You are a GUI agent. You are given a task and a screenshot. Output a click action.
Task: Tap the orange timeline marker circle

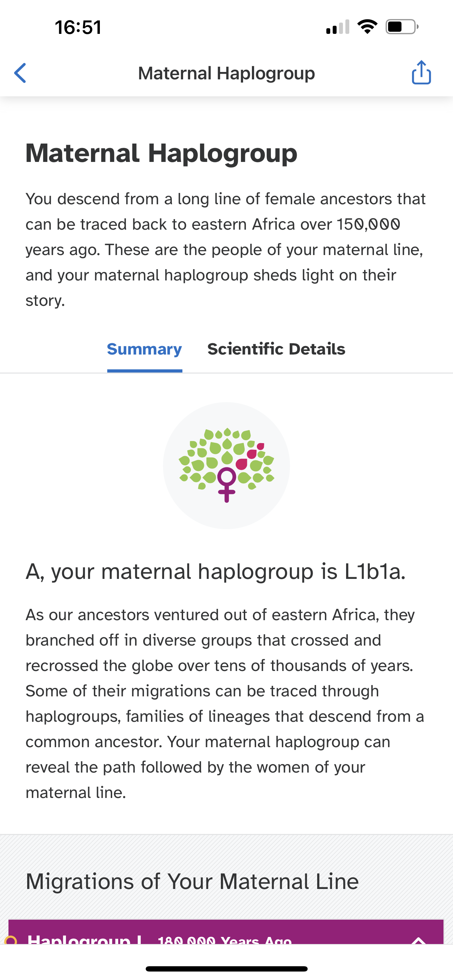pyautogui.click(x=11, y=939)
